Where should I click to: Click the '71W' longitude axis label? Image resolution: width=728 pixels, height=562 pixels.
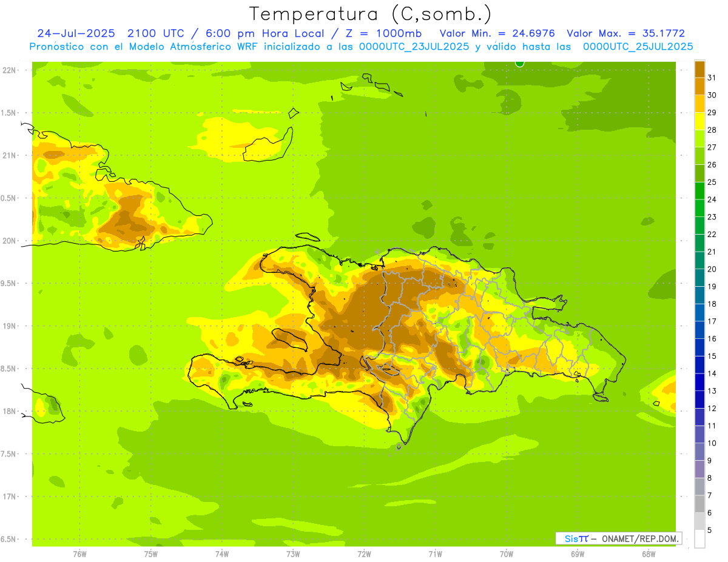435,554
